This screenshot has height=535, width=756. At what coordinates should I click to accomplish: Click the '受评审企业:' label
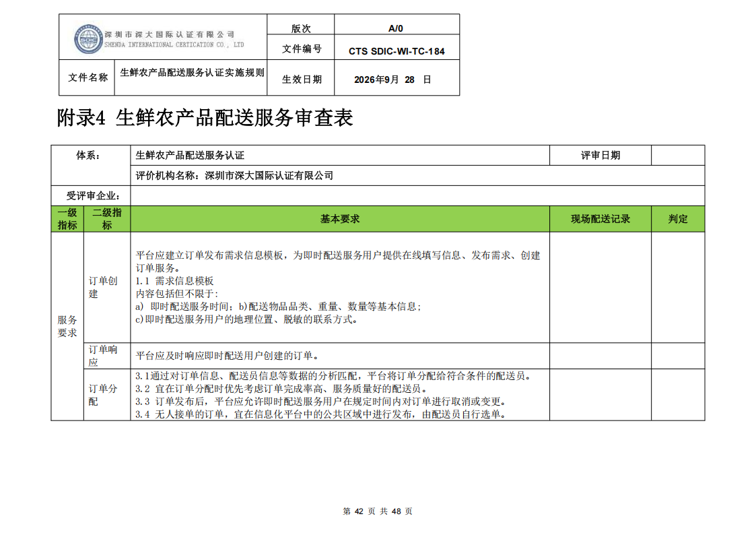point(93,196)
